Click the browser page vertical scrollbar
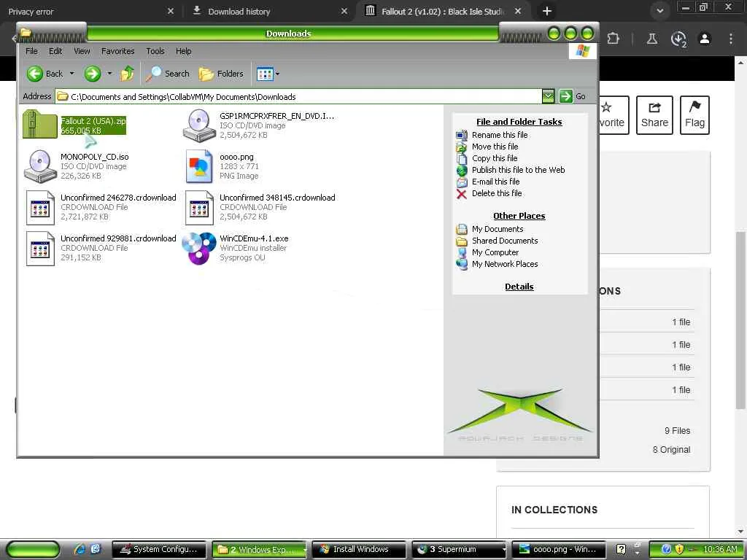Image resolution: width=747 pixels, height=560 pixels. tap(741, 320)
